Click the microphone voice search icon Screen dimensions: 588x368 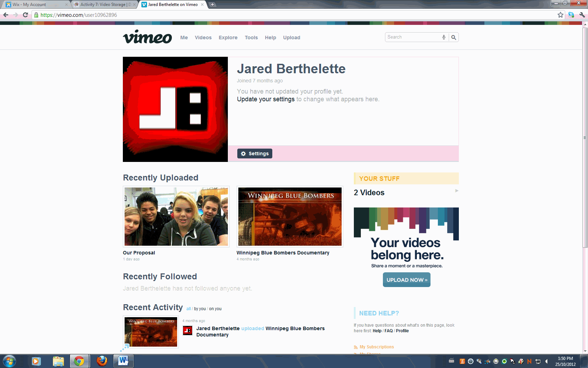click(444, 37)
